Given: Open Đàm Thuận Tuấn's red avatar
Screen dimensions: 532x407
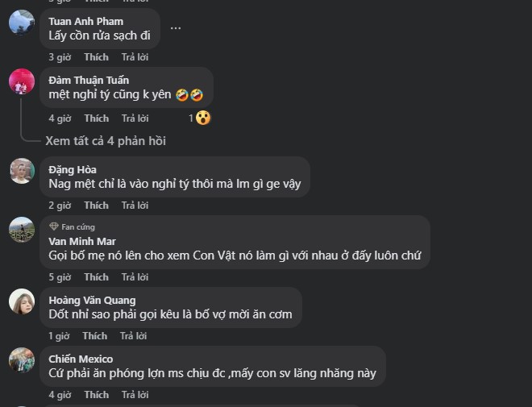Looking at the screenshot, I should pos(22,81).
